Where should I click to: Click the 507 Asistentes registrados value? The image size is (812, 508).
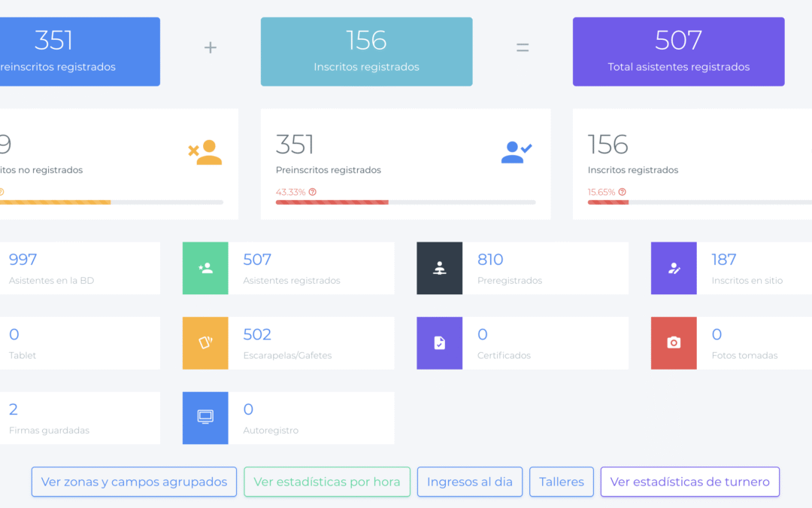click(257, 259)
